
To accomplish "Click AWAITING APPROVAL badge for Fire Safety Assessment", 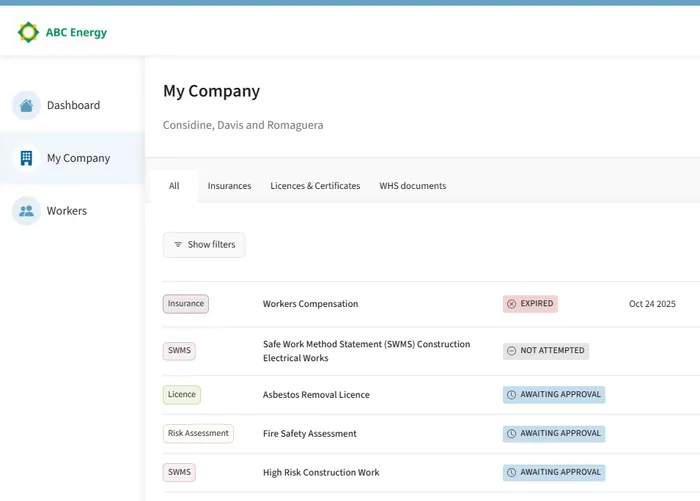I will [554, 434].
